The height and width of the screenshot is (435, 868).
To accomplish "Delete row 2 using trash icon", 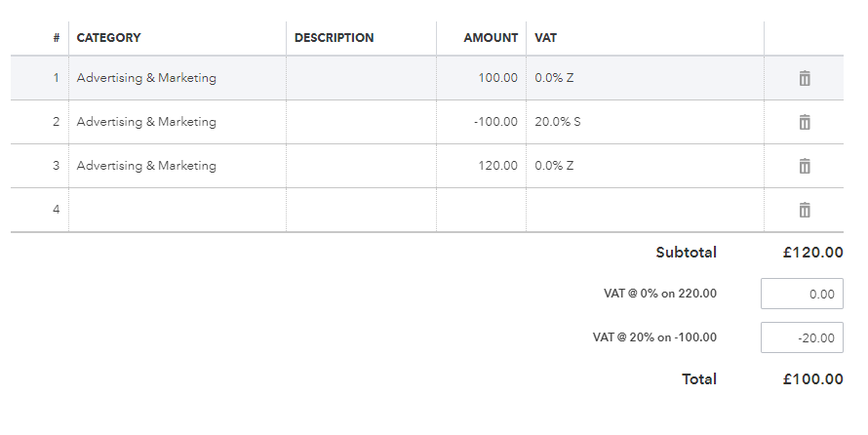I will pyautogui.click(x=805, y=122).
